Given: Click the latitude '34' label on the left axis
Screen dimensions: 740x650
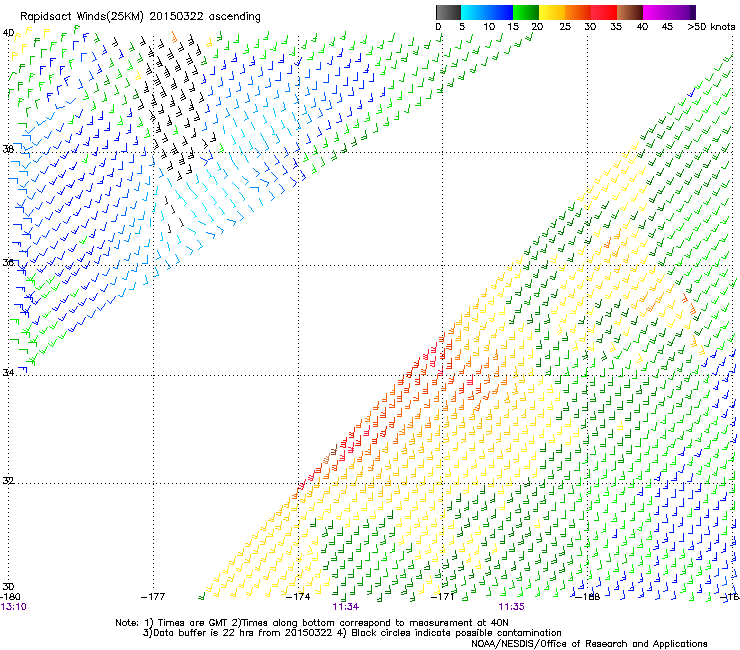Looking at the screenshot, I should pos(8,373).
